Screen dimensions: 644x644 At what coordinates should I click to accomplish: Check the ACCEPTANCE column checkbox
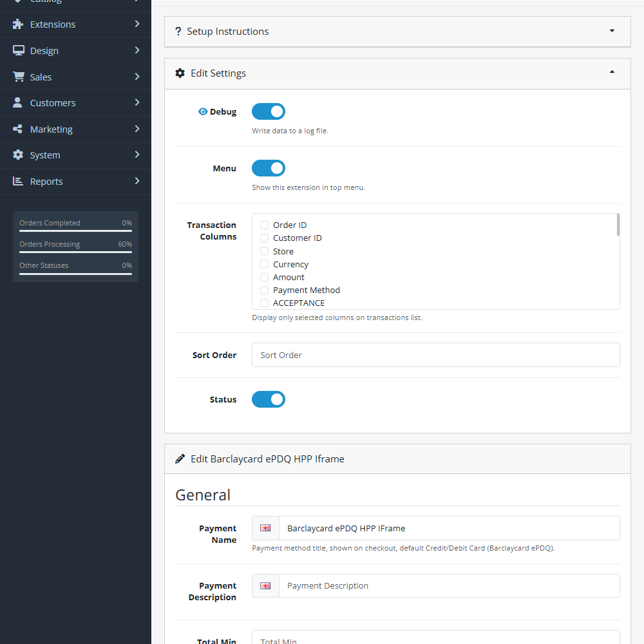[x=265, y=303]
